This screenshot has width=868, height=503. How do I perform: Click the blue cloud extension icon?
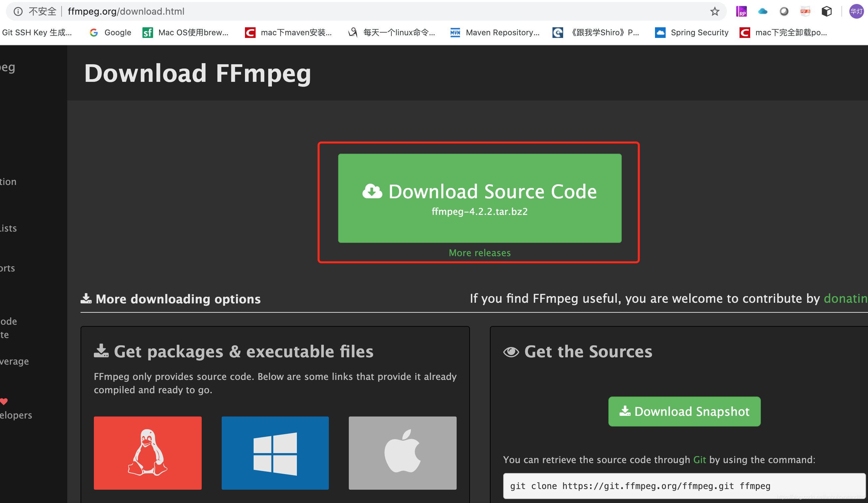(762, 11)
